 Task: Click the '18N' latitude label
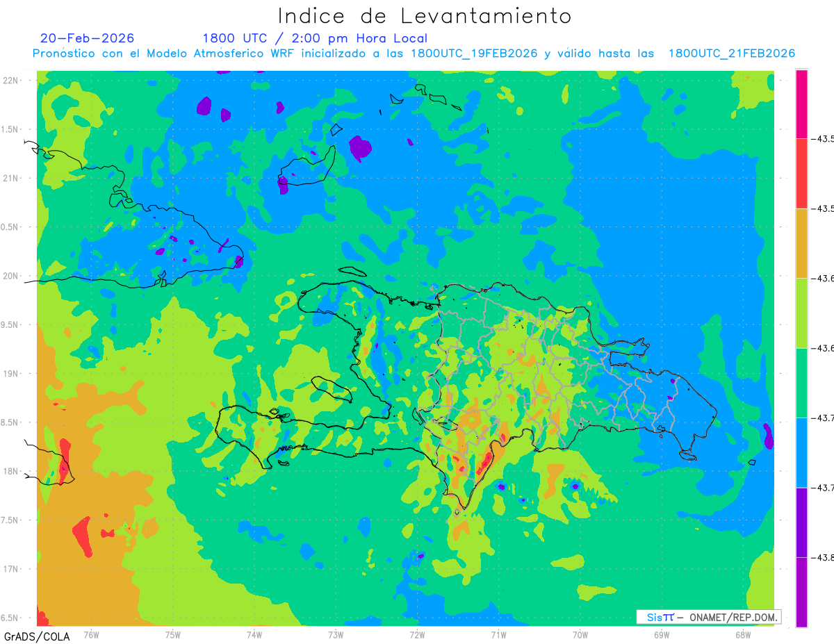click(x=12, y=472)
